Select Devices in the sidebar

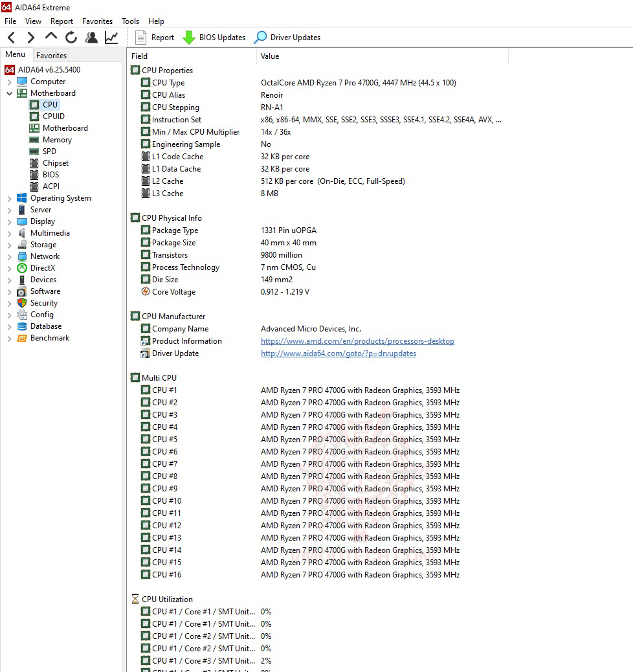coord(36,280)
